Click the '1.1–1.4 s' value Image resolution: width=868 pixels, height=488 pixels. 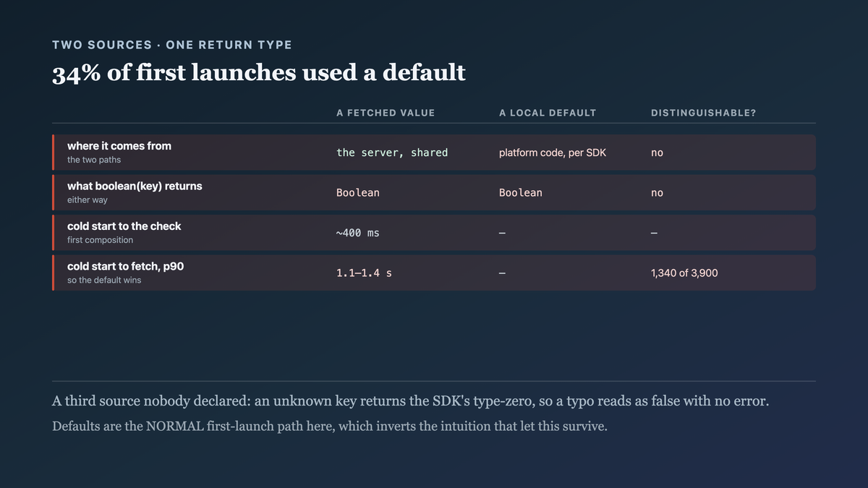[364, 273]
